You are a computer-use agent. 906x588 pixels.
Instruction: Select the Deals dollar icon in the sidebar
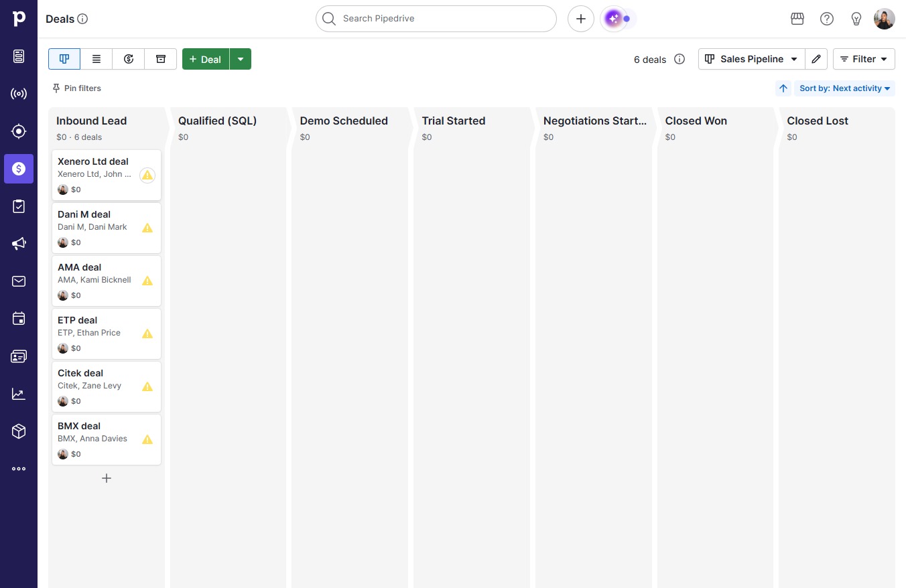tap(19, 169)
